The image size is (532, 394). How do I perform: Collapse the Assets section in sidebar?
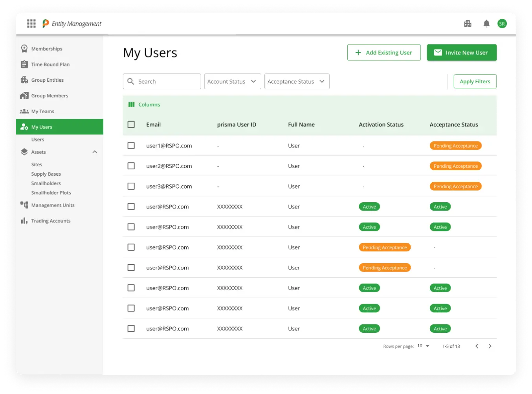click(x=95, y=152)
